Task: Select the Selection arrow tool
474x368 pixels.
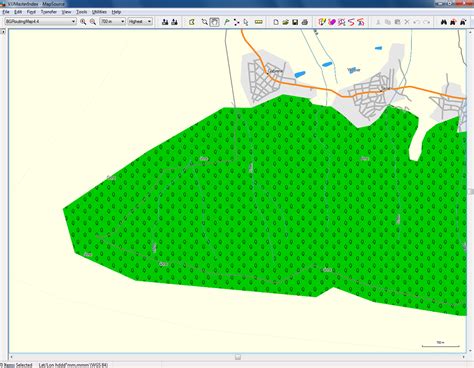Action: 246,22
